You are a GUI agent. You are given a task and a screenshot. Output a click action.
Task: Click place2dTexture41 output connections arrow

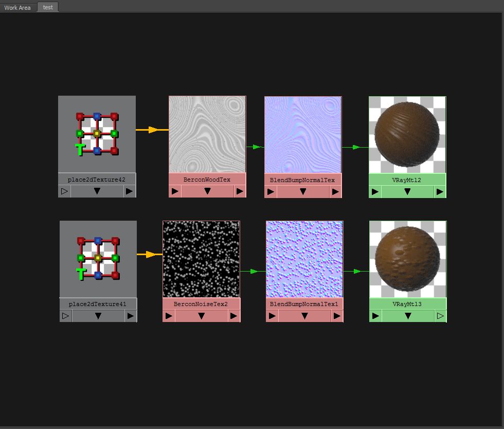(x=131, y=316)
